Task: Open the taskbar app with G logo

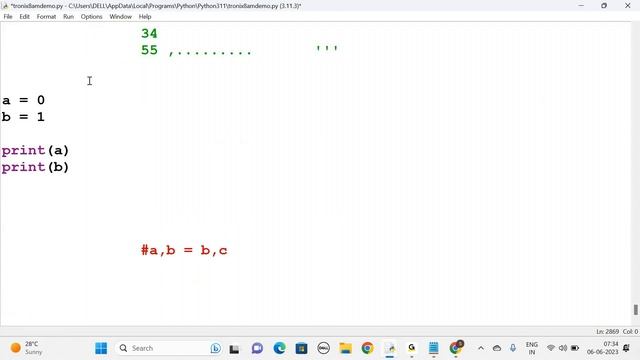Action: 411,348
